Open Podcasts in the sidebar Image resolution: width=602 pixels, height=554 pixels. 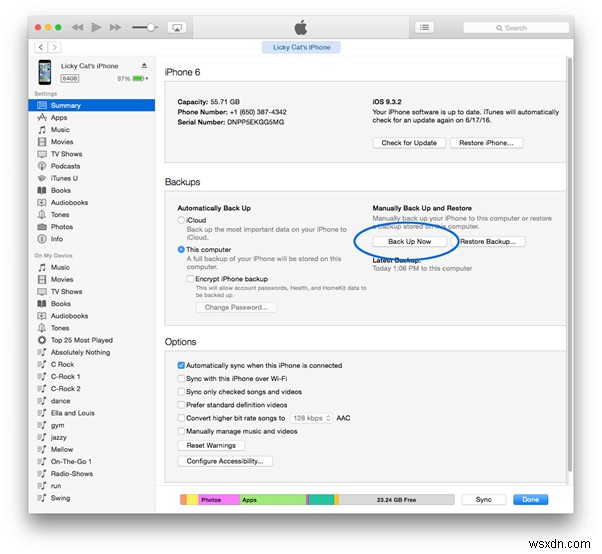tap(91, 166)
